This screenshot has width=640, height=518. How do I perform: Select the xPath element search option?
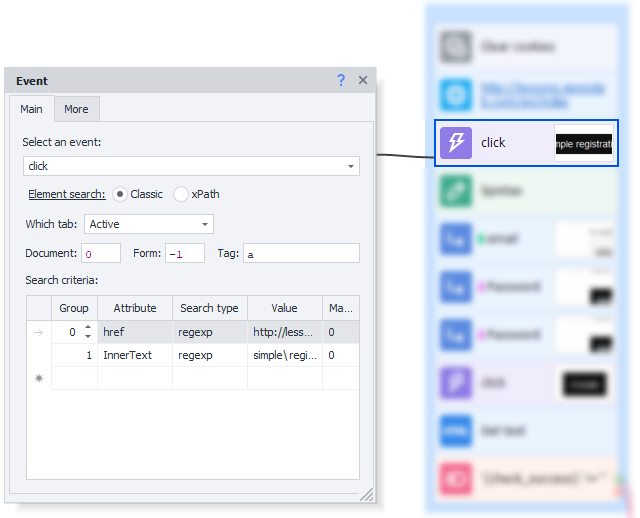(x=181, y=194)
